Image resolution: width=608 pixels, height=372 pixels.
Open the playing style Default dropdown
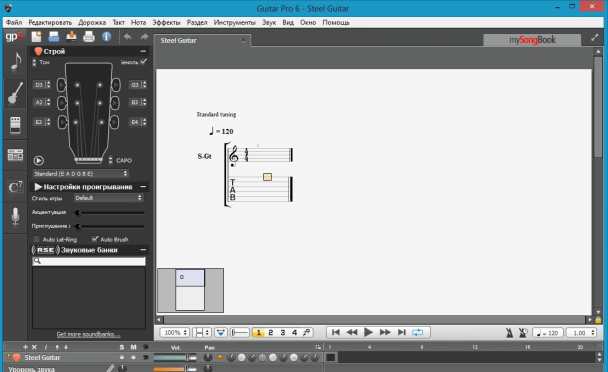click(108, 198)
